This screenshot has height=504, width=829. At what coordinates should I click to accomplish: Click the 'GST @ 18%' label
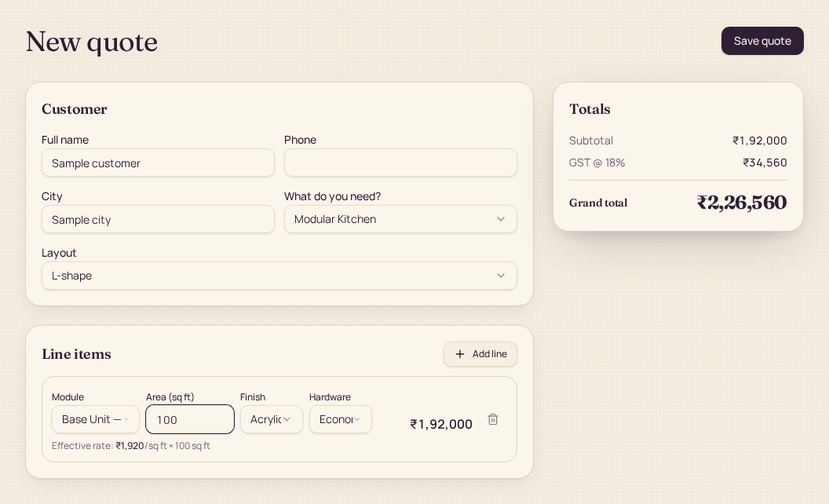597,163
